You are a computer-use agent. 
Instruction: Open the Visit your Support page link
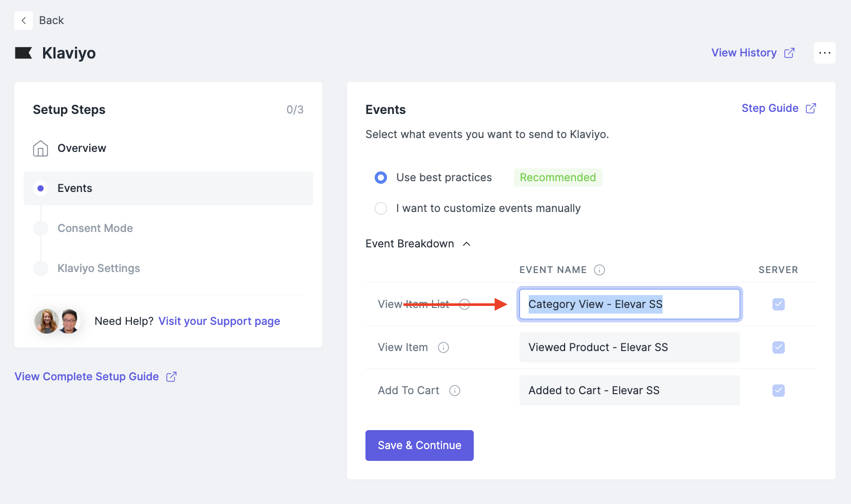point(219,321)
